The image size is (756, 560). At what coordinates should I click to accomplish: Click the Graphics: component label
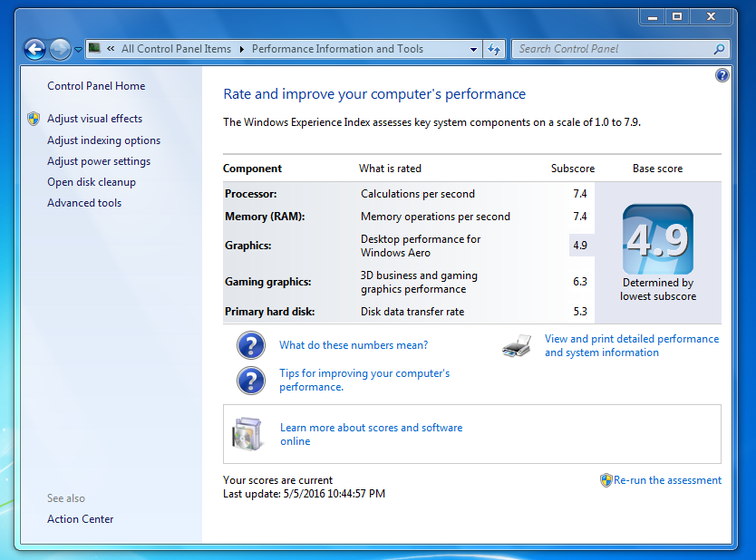(247, 246)
